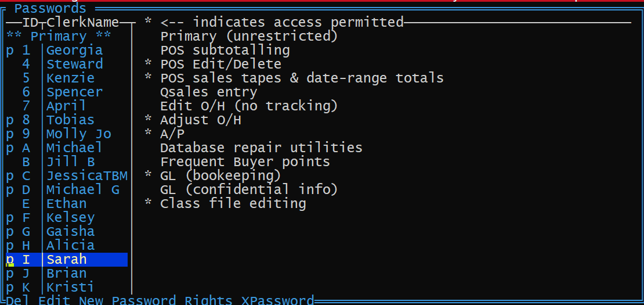Highlight clerk Tobias
Viewport: 644px width, 305px height.
point(70,120)
